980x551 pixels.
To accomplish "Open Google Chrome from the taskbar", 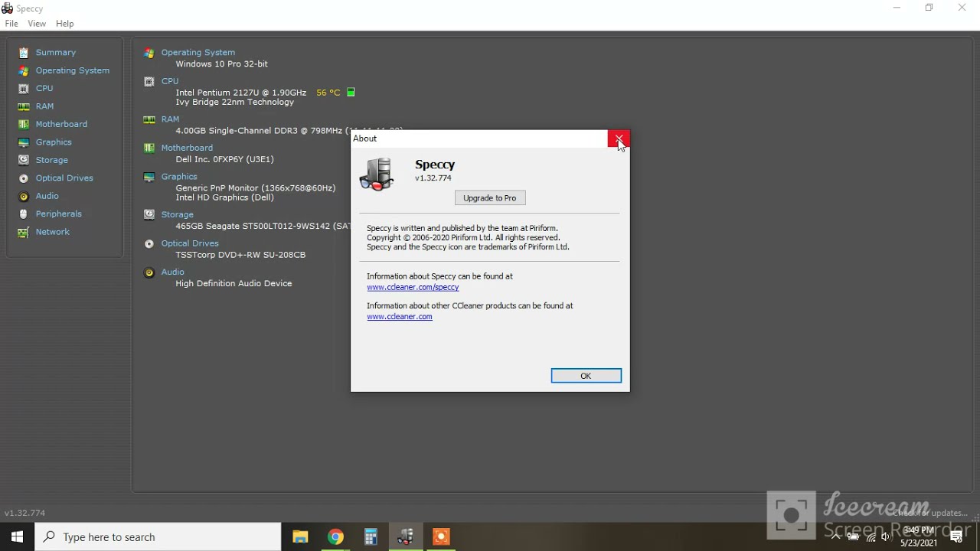I will (335, 537).
